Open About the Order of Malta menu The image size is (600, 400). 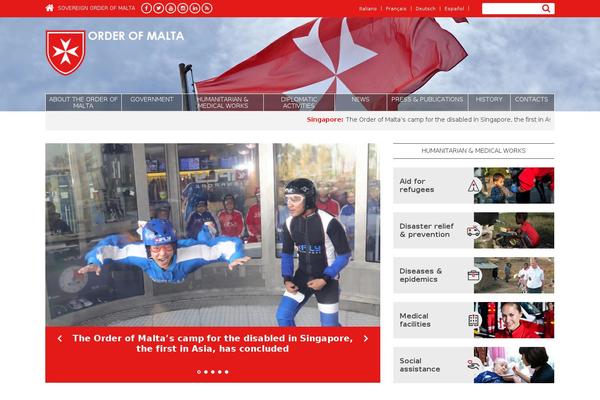pyautogui.click(x=83, y=102)
